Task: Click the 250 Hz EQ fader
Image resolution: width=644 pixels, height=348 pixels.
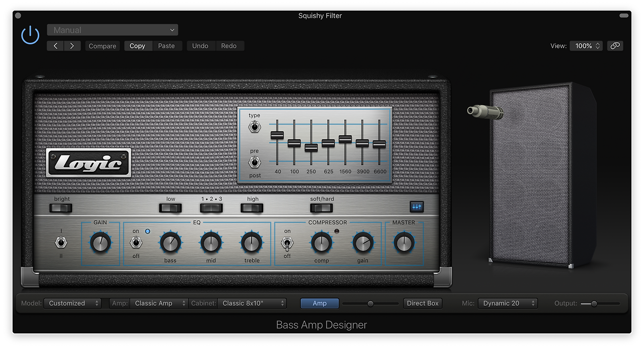Action: point(311,148)
